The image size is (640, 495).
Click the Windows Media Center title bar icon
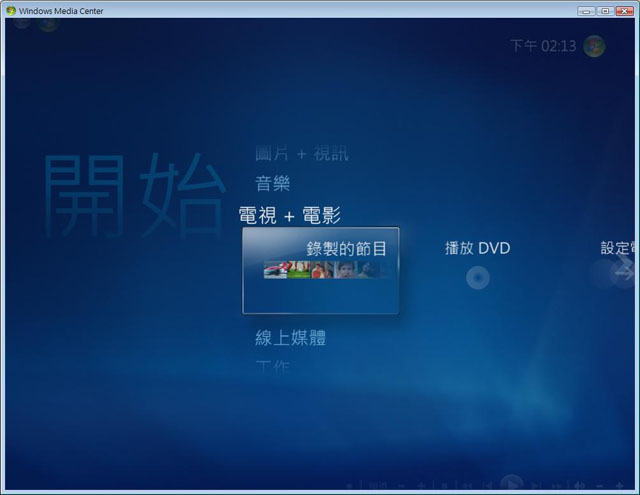11,11
